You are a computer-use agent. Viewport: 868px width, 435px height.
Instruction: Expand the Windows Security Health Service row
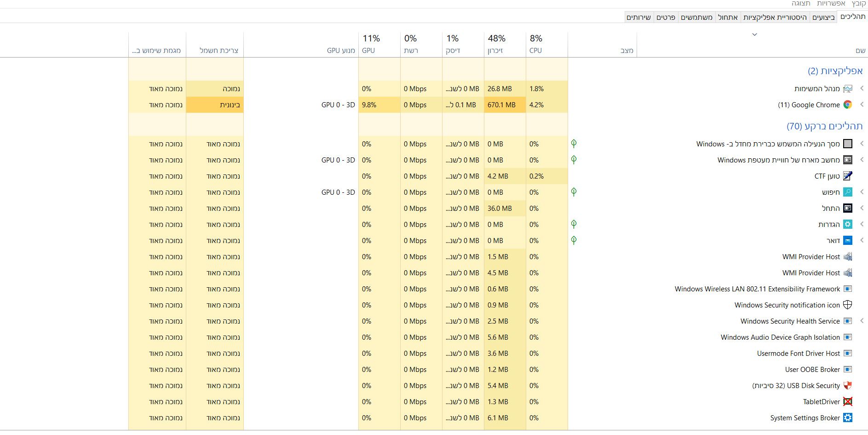click(x=862, y=321)
